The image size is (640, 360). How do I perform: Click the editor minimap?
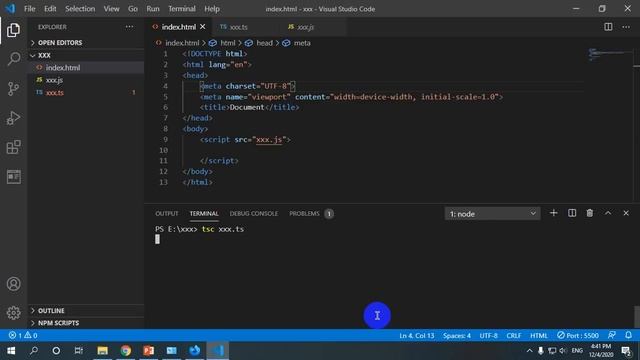[610, 54]
